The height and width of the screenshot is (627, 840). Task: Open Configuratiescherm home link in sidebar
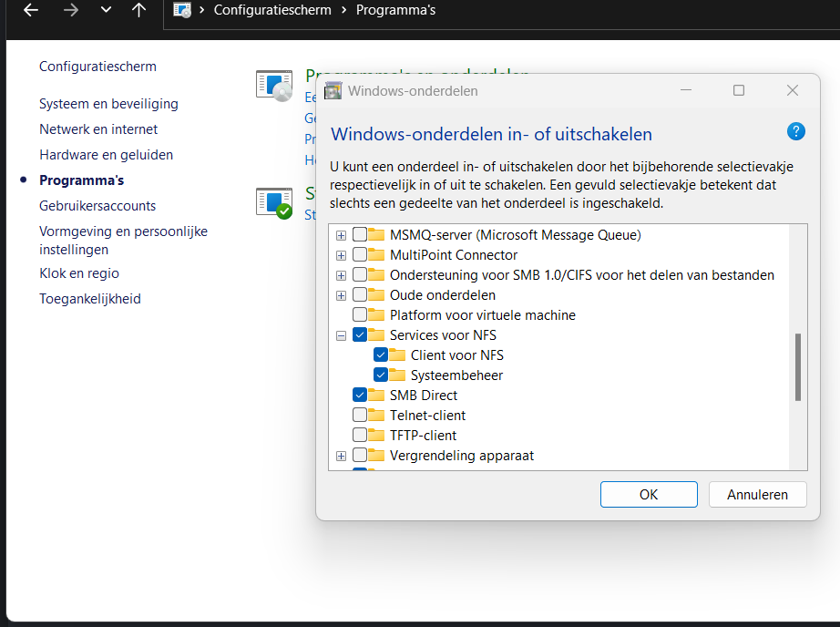97,67
